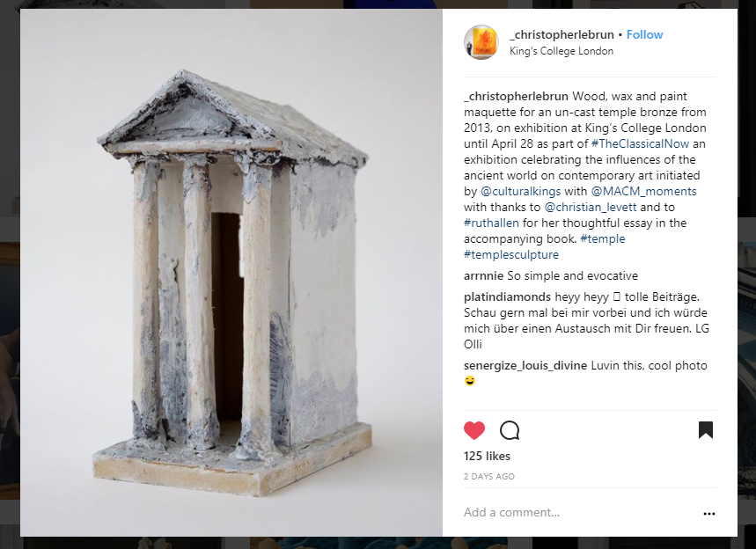The width and height of the screenshot is (756, 549).
Task: Visit the @culturalkings mention
Action: pyautogui.click(x=521, y=191)
